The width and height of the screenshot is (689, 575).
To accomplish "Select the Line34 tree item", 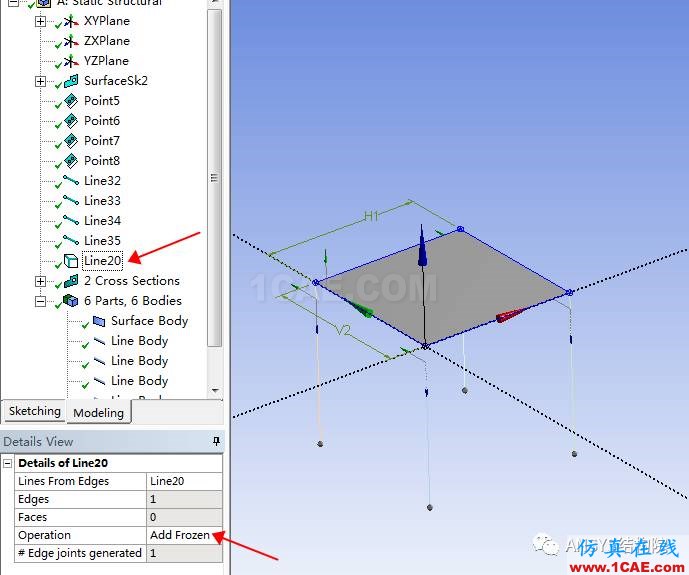I will 102,221.
